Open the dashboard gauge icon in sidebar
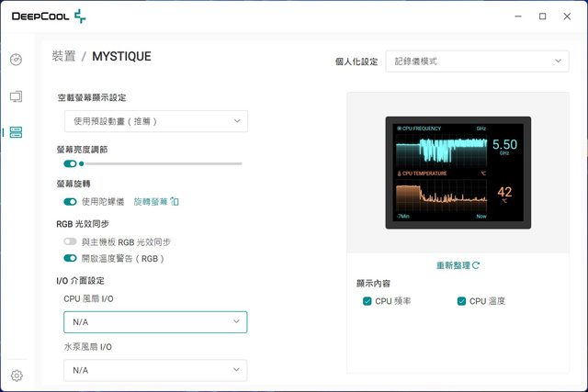Image resolution: width=588 pixels, height=392 pixels. (16, 60)
